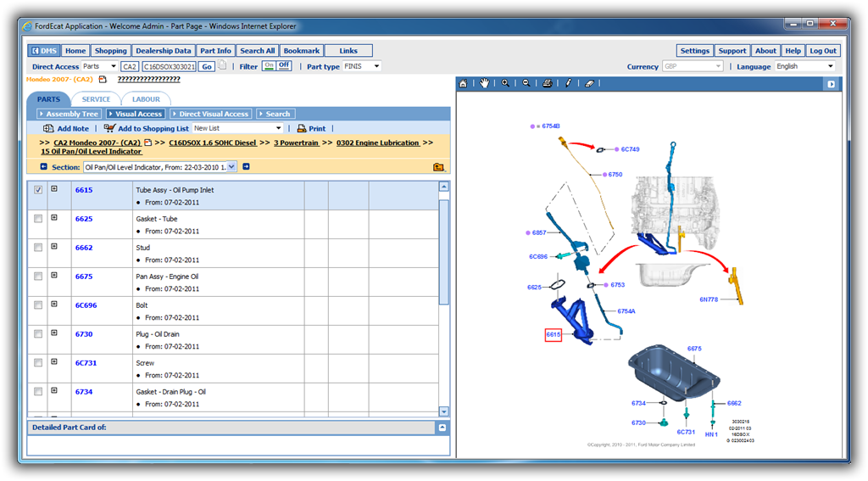Check the box for part 6615
868x481 pixels.
pos(38,189)
